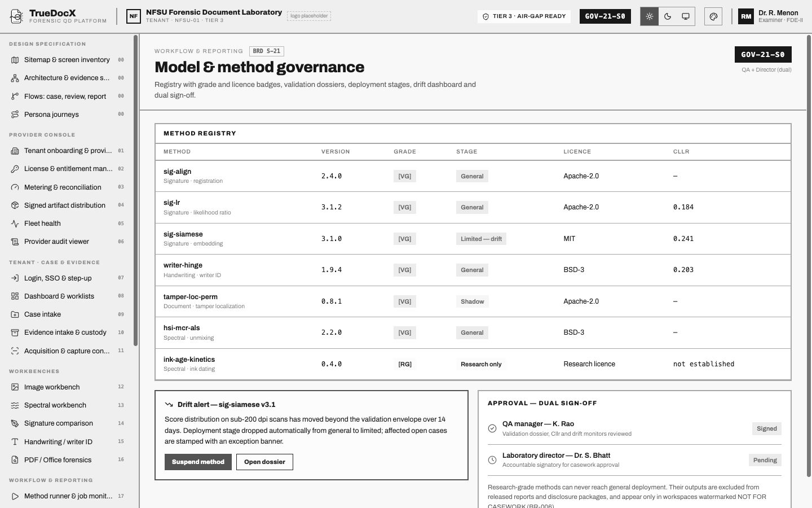Open Architecture & evidence sidebar icon
Screen dimensions: 812x508
[15, 78]
